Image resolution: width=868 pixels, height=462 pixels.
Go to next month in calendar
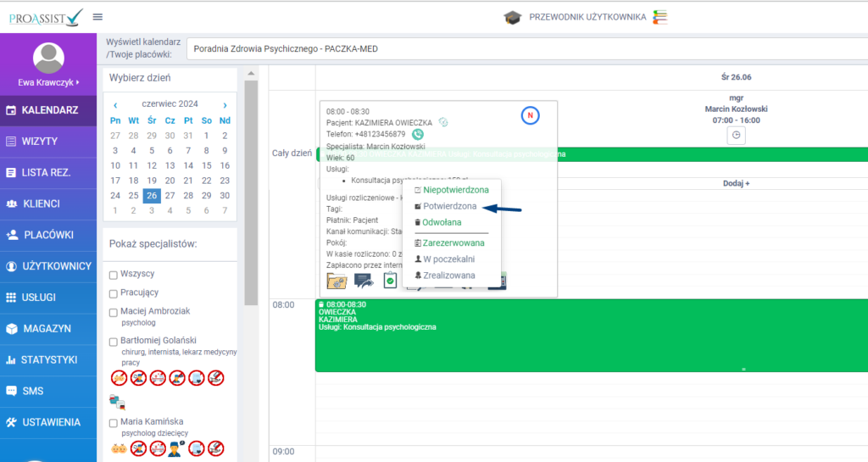click(225, 105)
